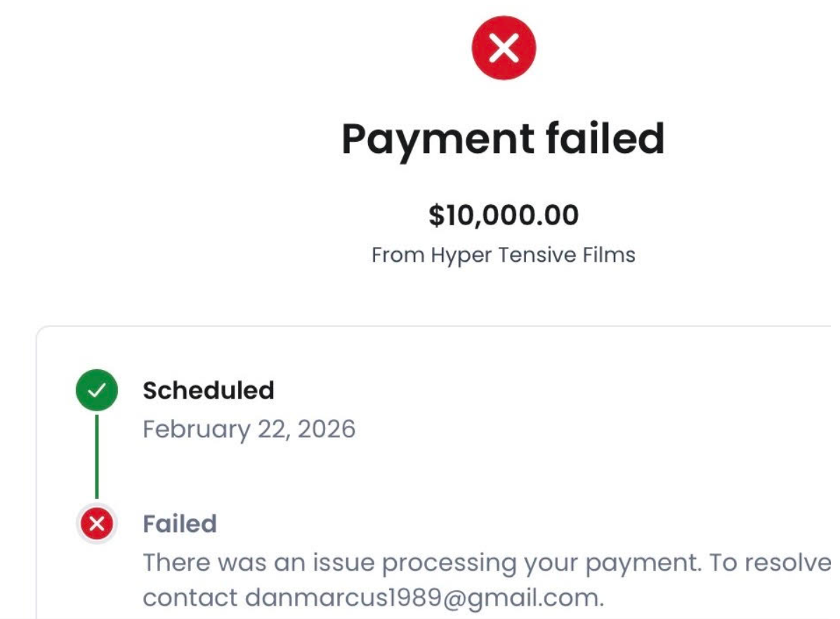The image size is (840, 619).
Task: Click the "To resolve" text in the message
Action: [x=769, y=562]
